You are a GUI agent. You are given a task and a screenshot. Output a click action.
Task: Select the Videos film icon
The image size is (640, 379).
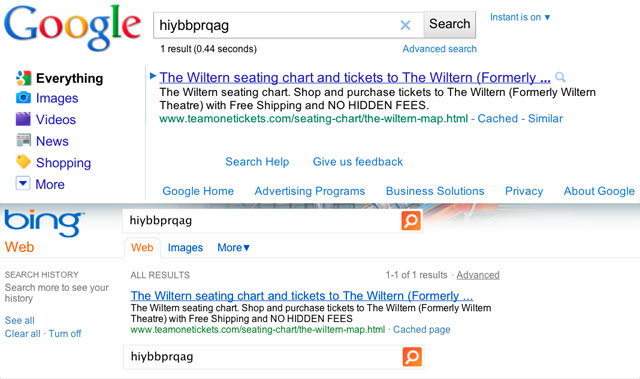pos(23,119)
